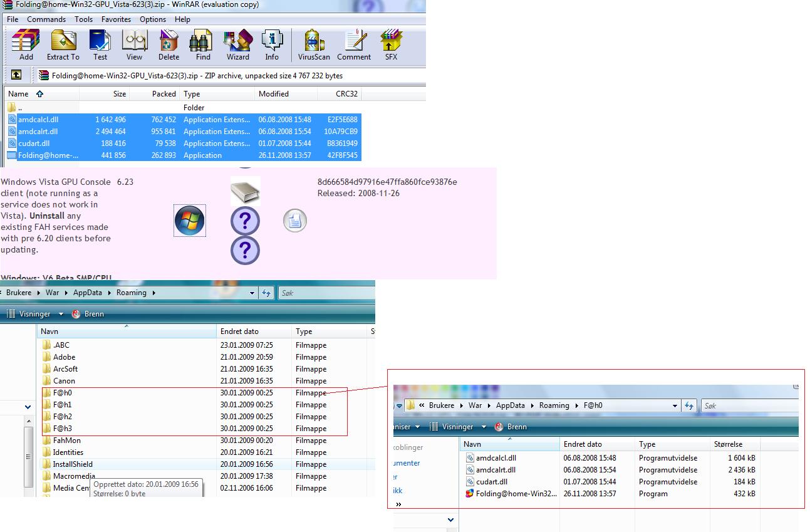Open the Tools menu
Screen dimensions: 810x532
click(83, 19)
